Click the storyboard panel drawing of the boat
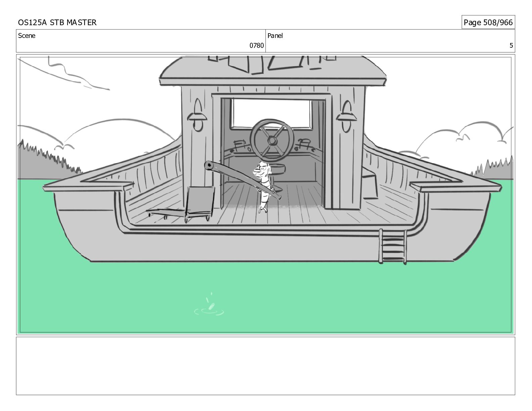Viewport: 532px width, 411px height. [266, 195]
